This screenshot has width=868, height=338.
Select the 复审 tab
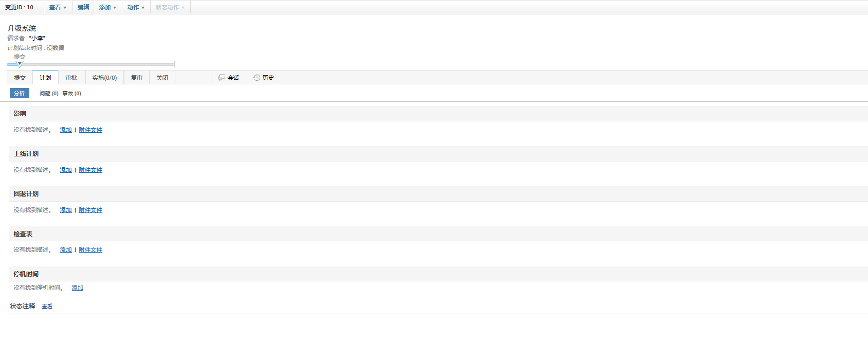(136, 78)
